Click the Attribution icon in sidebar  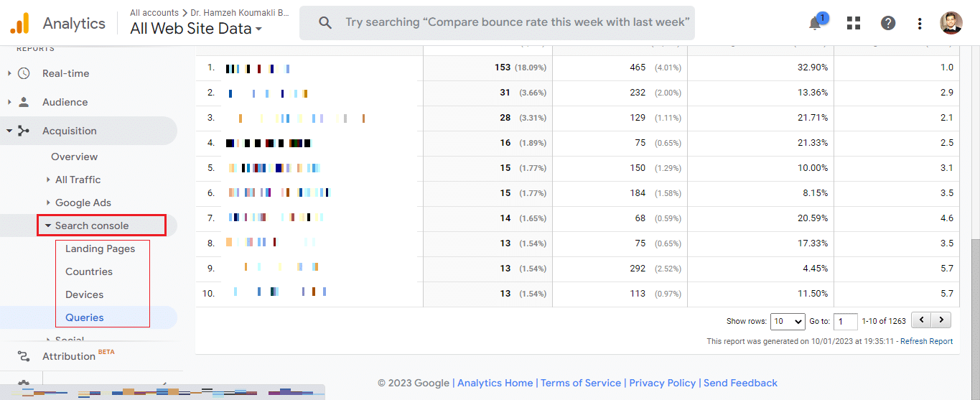point(24,356)
